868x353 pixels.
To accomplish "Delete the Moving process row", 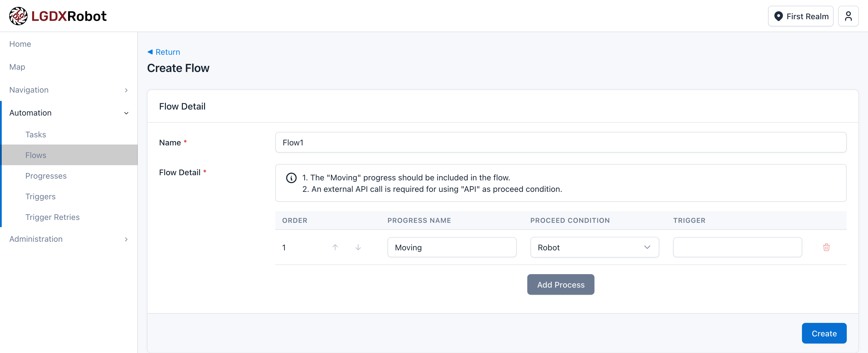I will pos(826,247).
